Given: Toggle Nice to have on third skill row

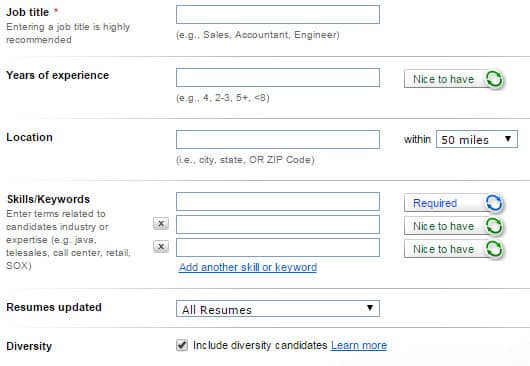Looking at the screenshot, I should coord(453,249).
